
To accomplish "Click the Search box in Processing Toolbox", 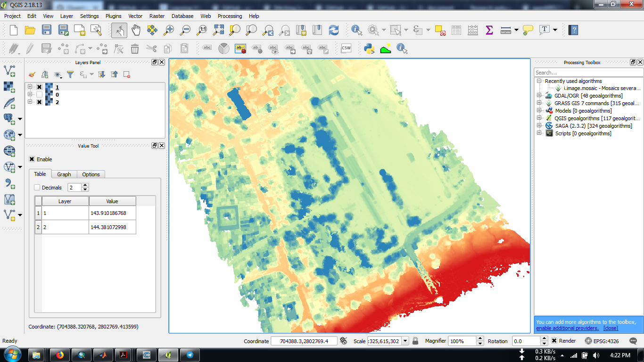I will (x=588, y=73).
